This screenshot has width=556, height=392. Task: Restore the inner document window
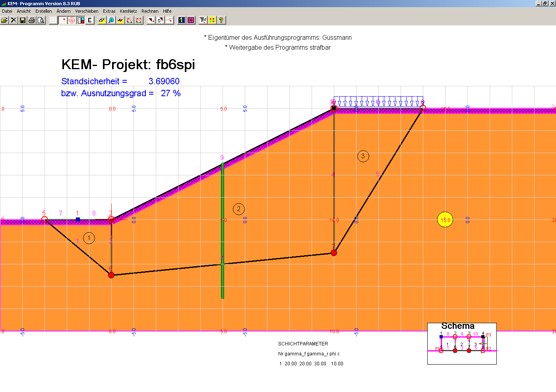pyautogui.click(x=545, y=3)
